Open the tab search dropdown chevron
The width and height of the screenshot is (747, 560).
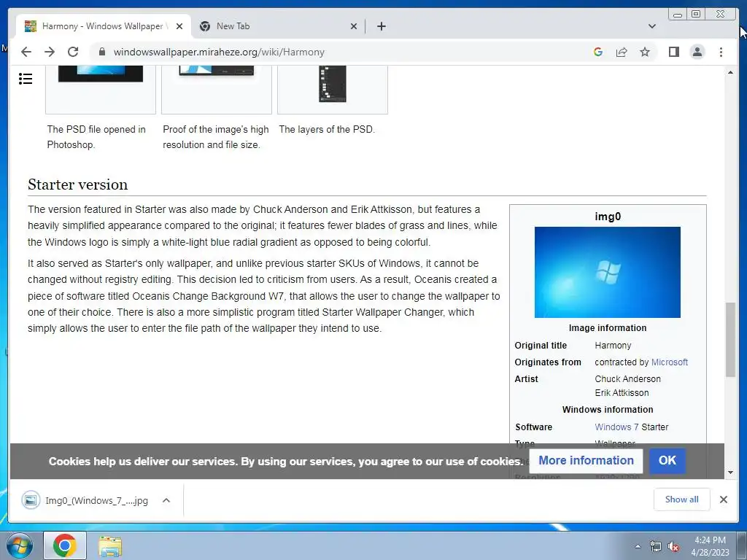(x=651, y=26)
